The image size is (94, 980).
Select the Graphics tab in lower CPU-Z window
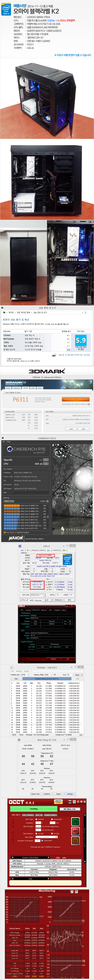[x=57, y=610]
